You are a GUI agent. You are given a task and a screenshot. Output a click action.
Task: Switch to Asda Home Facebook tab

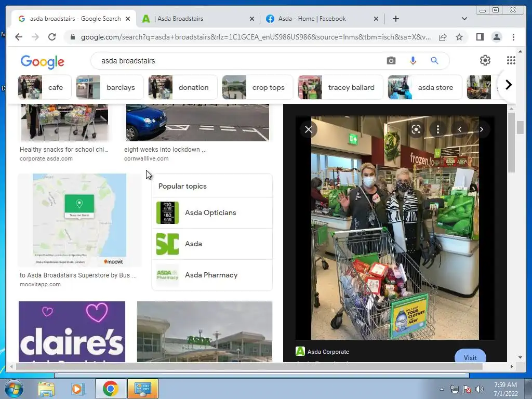point(322,19)
